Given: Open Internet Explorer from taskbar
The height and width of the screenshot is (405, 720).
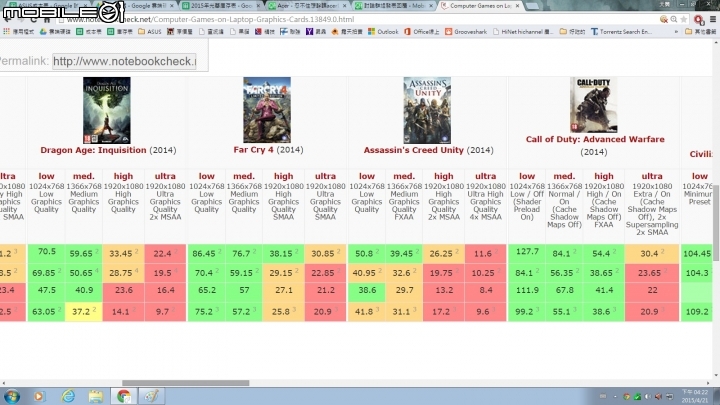Looking at the screenshot, I should pos(68,396).
